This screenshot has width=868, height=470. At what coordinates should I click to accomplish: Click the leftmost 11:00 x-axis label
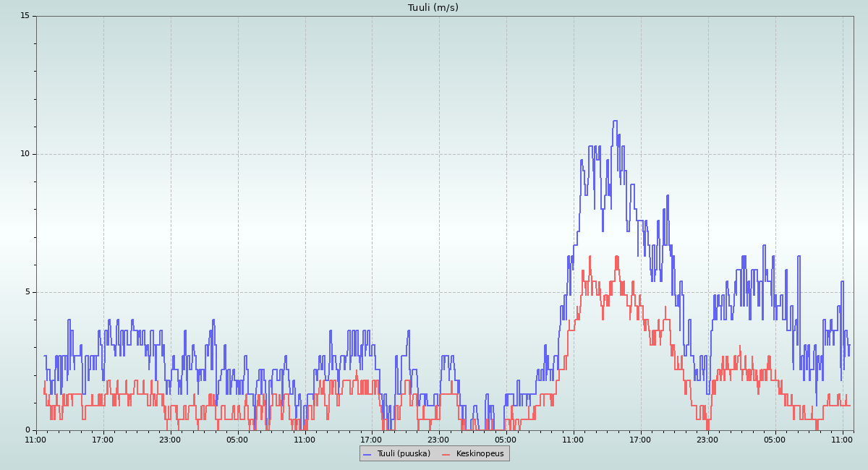[x=36, y=440]
